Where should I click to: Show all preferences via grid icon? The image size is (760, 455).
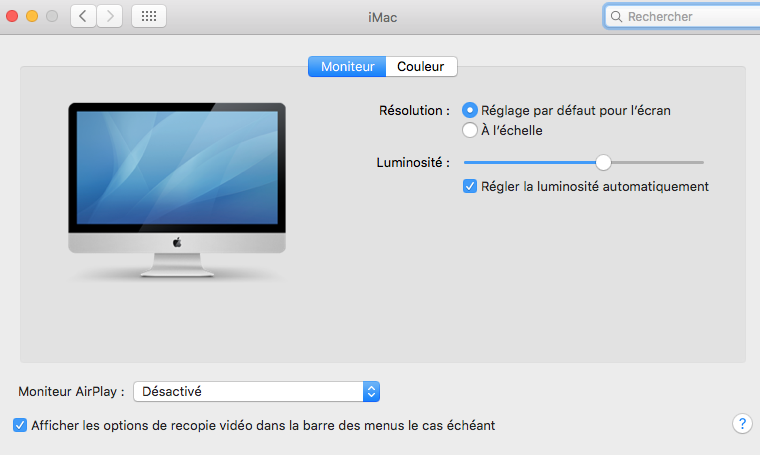click(x=149, y=16)
